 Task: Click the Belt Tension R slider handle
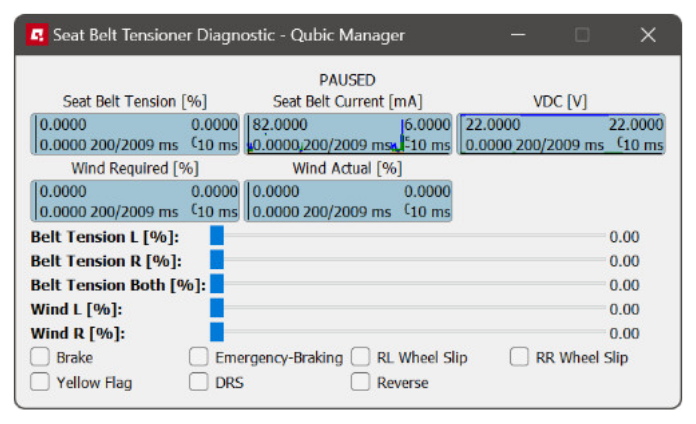[x=217, y=261]
